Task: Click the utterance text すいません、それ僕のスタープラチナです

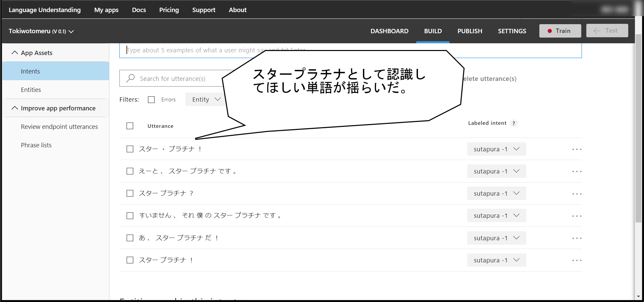Action: (210, 215)
